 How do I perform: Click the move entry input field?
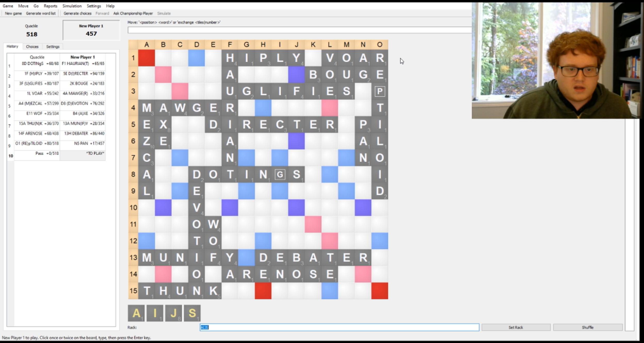[x=299, y=30]
